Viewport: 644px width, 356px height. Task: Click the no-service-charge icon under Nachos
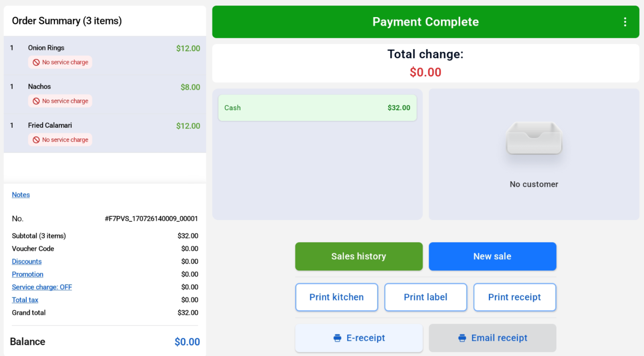[36, 101]
